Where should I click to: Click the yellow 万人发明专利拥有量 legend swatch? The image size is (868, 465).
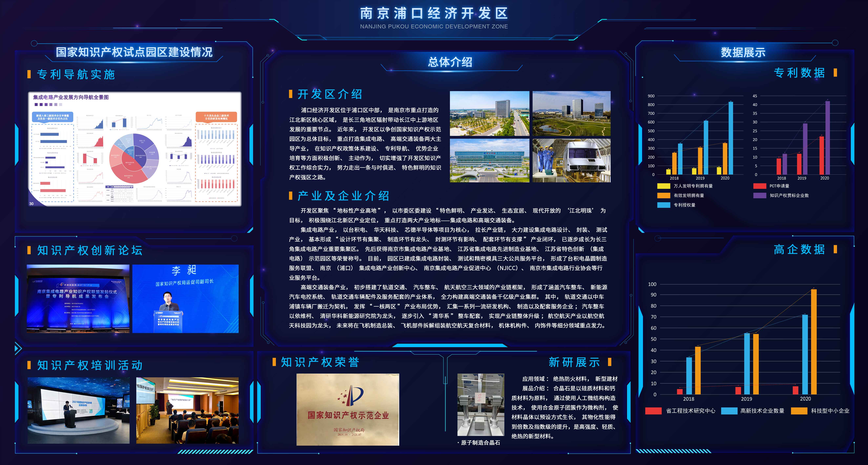click(x=663, y=186)
